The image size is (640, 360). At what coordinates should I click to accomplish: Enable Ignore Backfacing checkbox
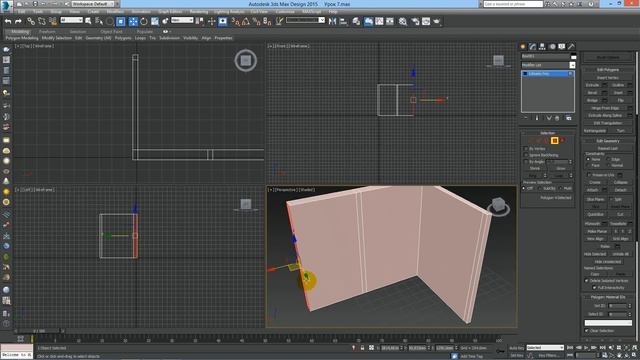click(526, 156)
